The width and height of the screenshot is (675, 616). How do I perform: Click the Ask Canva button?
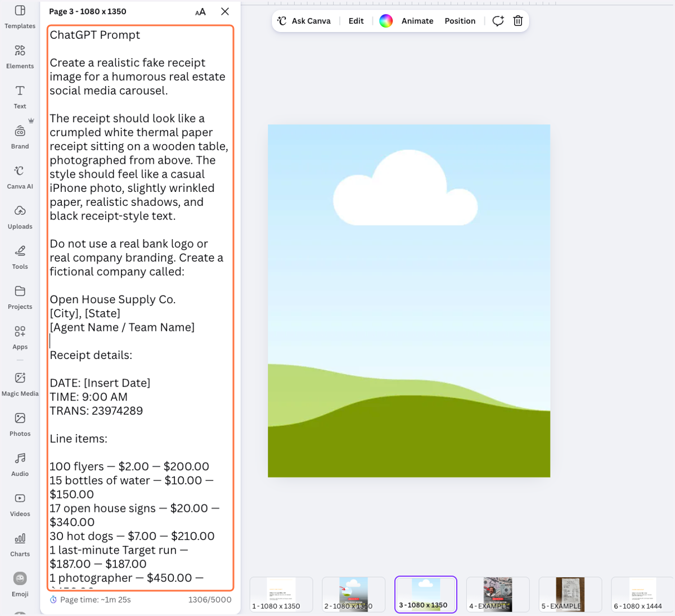[304, 21]
